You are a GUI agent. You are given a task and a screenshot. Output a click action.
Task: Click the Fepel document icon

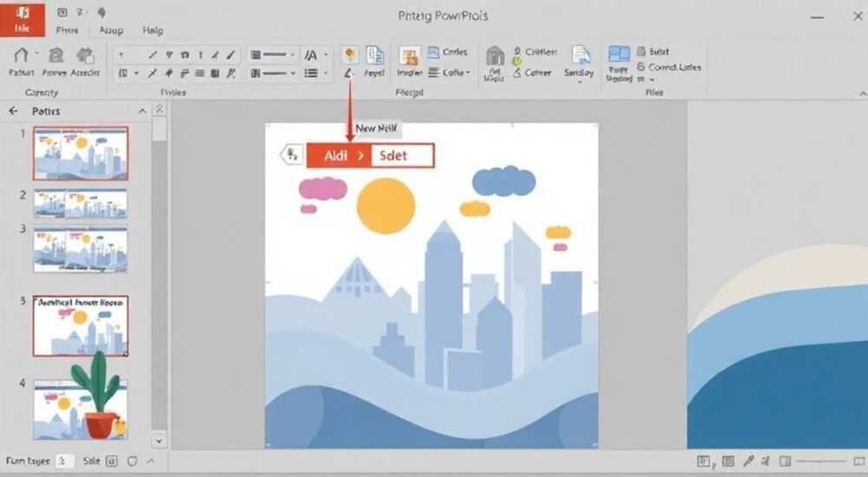click(375, 56)
